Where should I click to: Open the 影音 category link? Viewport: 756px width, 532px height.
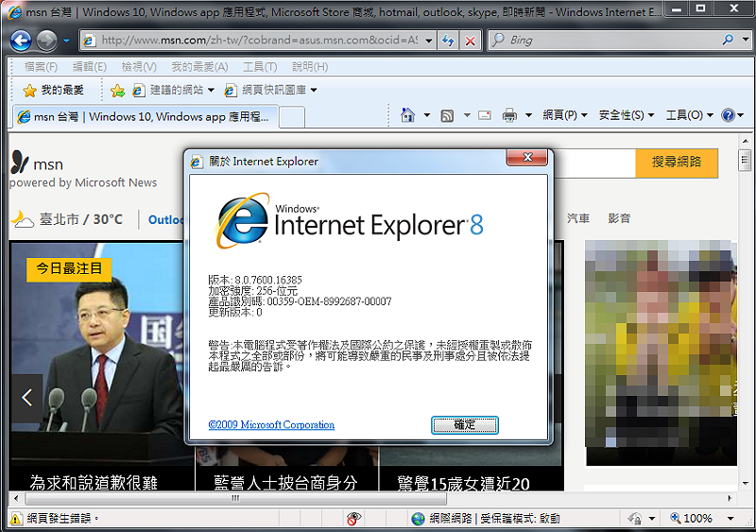619,218
